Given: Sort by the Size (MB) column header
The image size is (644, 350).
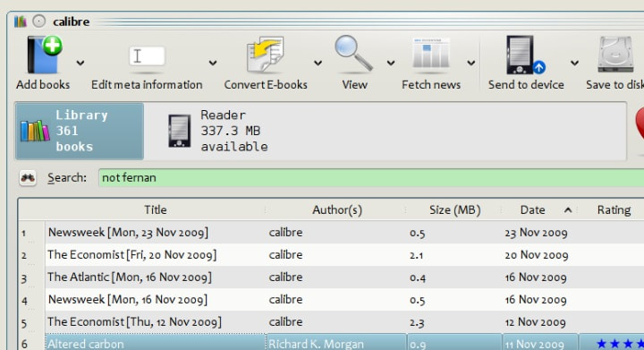Looking at the screenshot, I should click(x=454, y=210).
